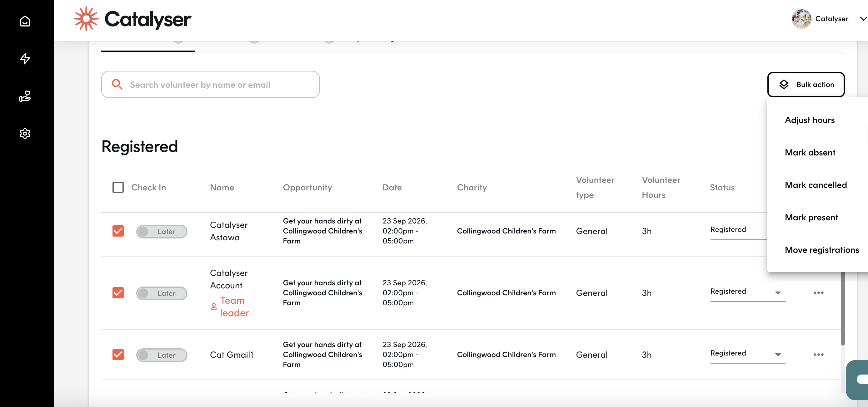Choose Mark present from the bulk menu
868x407 pixels.
pyautogui.click(x=811, y=218)
